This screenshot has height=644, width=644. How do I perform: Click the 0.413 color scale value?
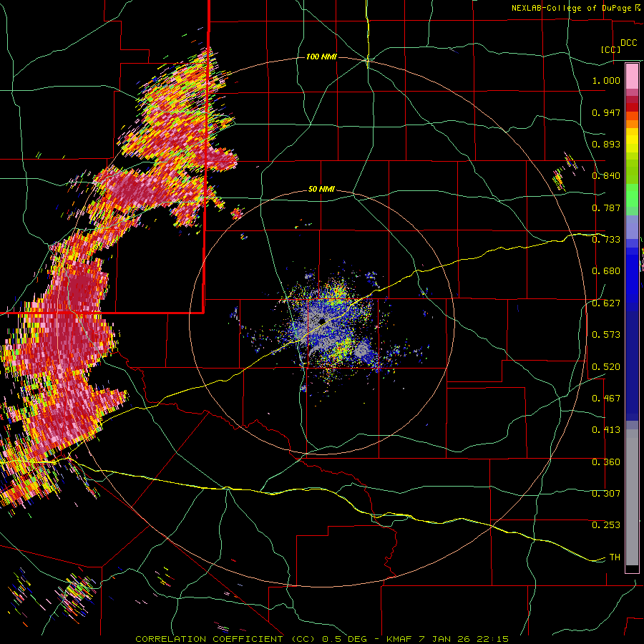tap(606, 430)
